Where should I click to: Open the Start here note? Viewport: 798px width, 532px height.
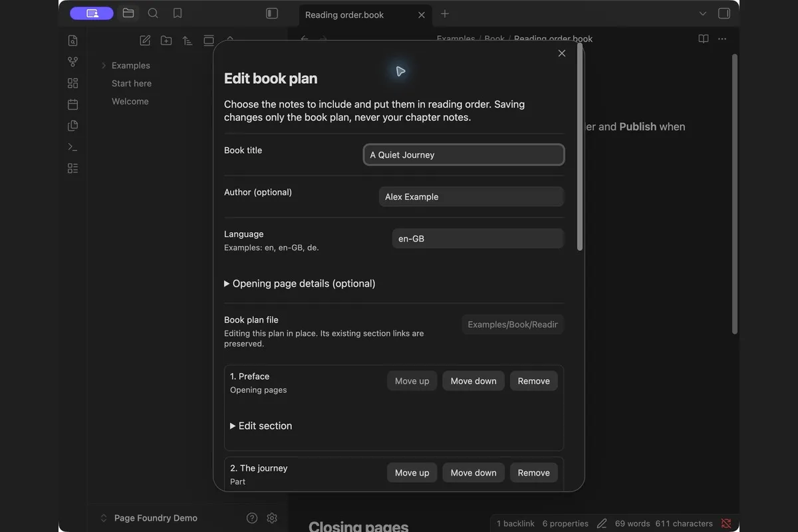pos(132,83)
